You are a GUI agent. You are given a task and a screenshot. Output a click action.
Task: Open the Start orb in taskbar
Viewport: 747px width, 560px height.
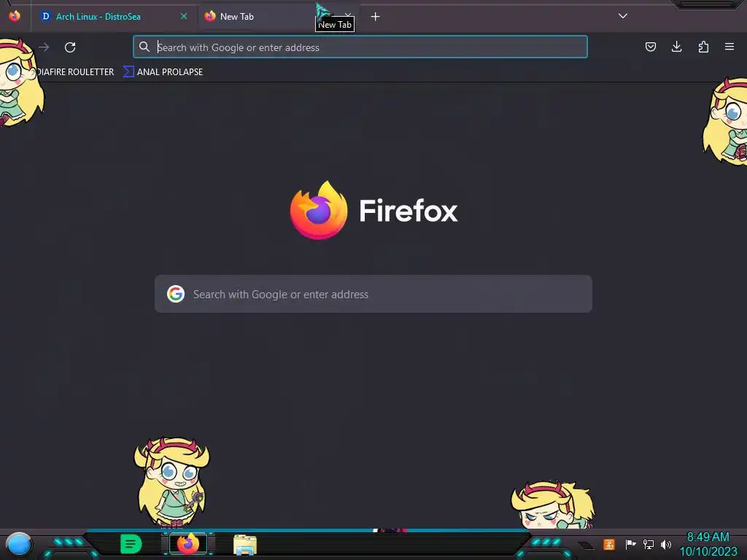coord(19,544)
